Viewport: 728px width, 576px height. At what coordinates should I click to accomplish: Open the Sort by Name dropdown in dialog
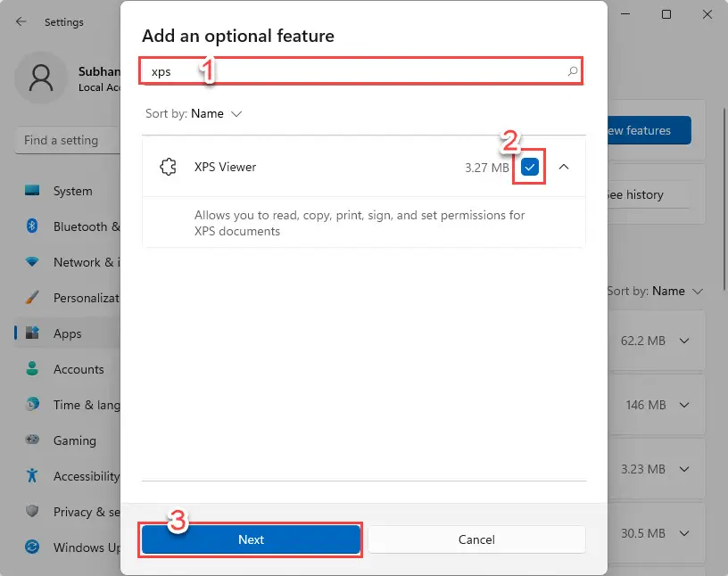click(x=194, y=114)
